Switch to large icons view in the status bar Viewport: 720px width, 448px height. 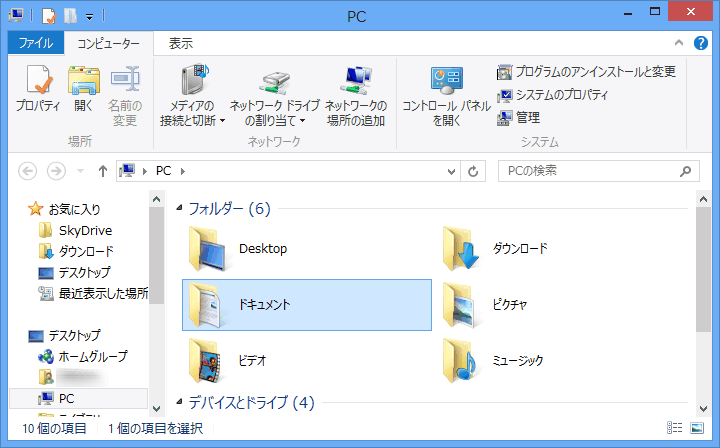click(697, 428)
